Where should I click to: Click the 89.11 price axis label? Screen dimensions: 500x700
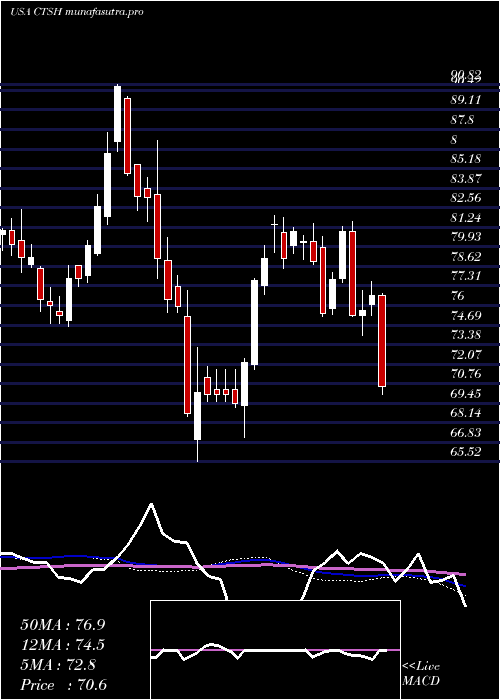[x=466, y=100]
